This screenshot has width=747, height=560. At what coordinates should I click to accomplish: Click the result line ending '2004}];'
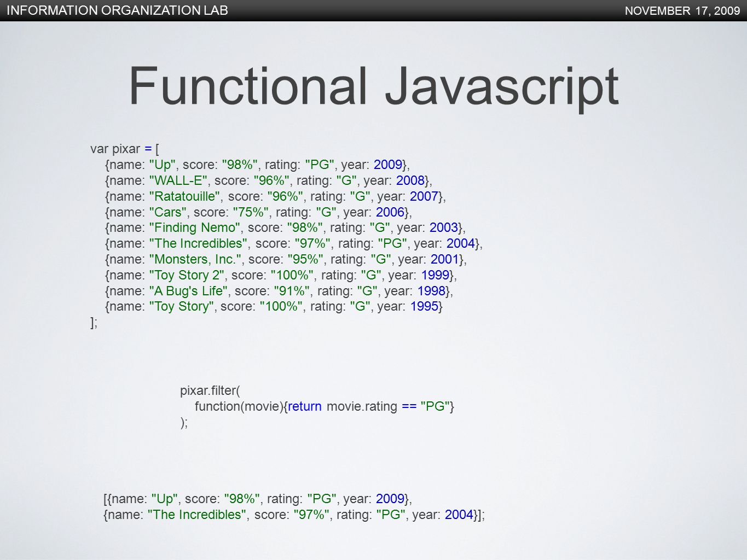(294, 515)
